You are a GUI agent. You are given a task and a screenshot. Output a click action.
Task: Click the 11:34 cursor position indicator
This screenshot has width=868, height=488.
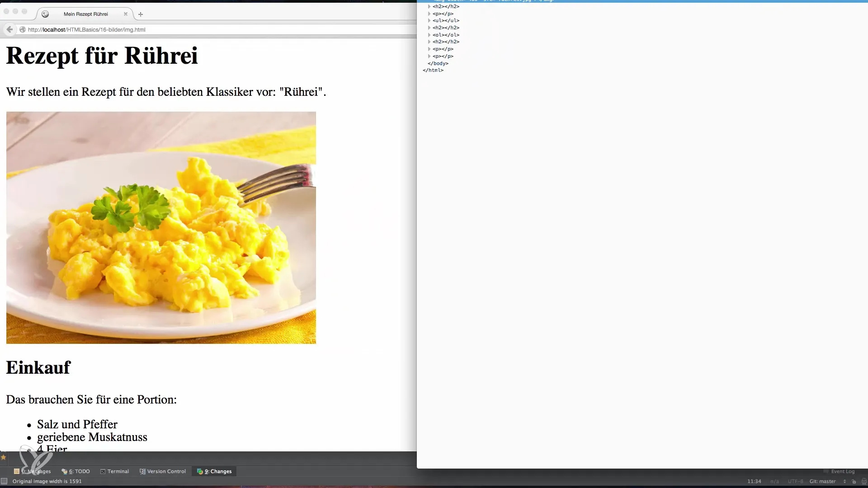click(x=754, y=481)
